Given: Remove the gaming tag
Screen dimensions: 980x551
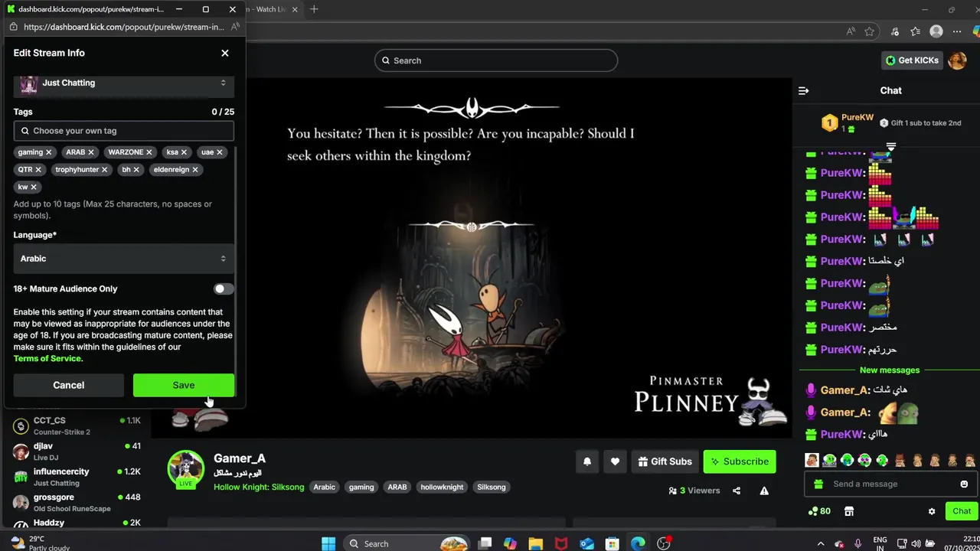Looking at the screenshot, I should pyautogui.click(x=48, y=152).
